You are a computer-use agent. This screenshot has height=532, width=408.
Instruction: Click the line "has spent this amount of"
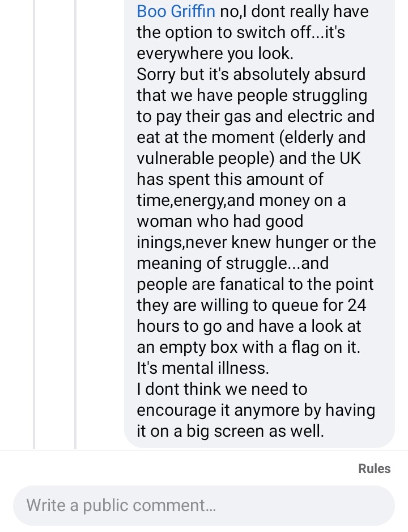pos(229,179)
